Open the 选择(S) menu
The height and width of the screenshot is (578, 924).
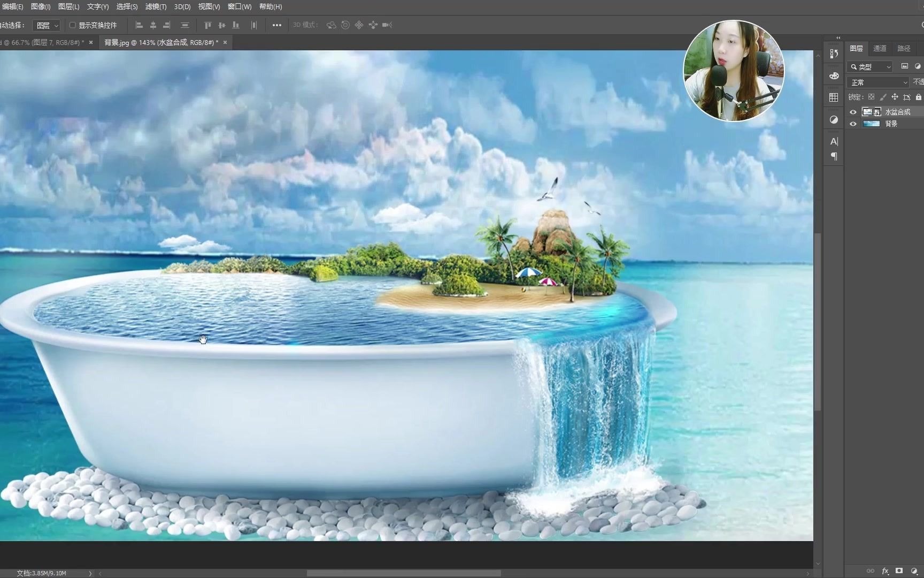coord(127,7)
